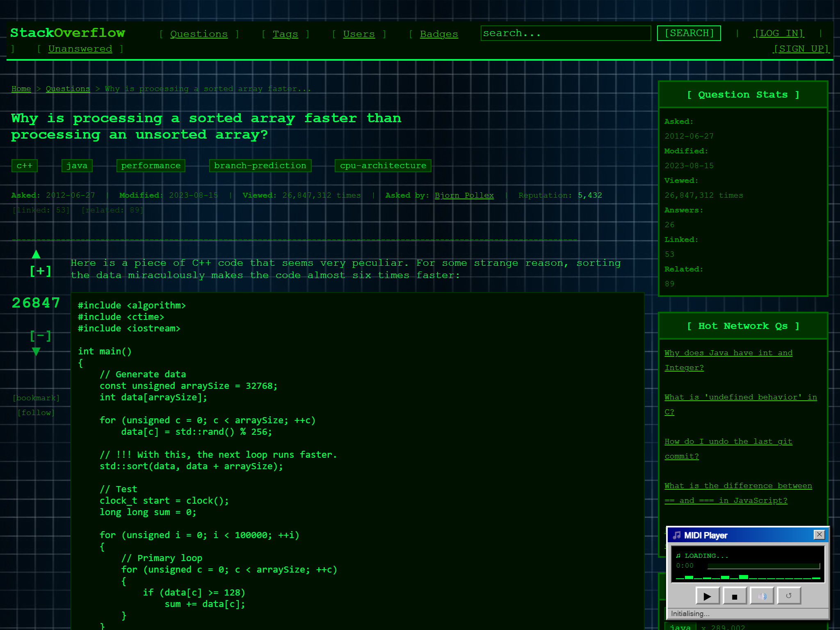840x630 pixels.
Task: Mute the MIDI Player speaker icon
Action: pyautogui.click(x=762, y=596)
